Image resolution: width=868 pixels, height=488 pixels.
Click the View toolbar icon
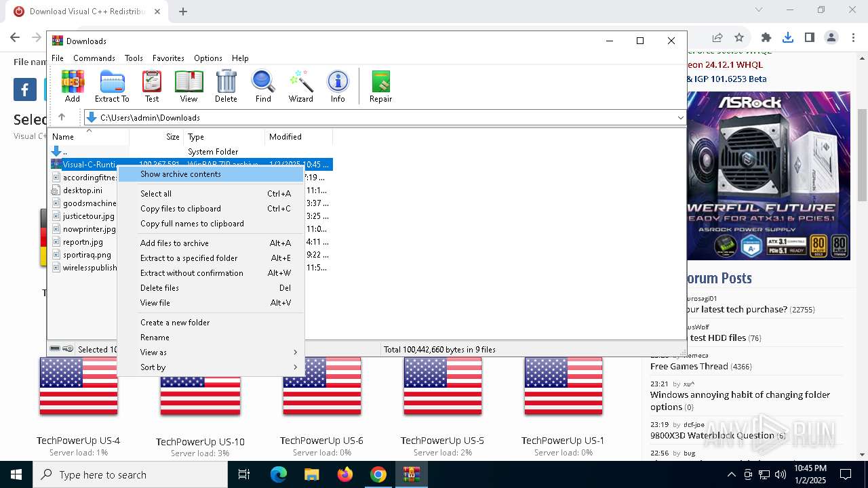point(189,86)
